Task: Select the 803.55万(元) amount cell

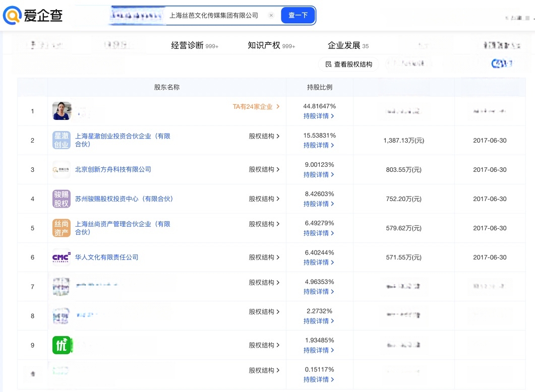Action: pos(403,170)
